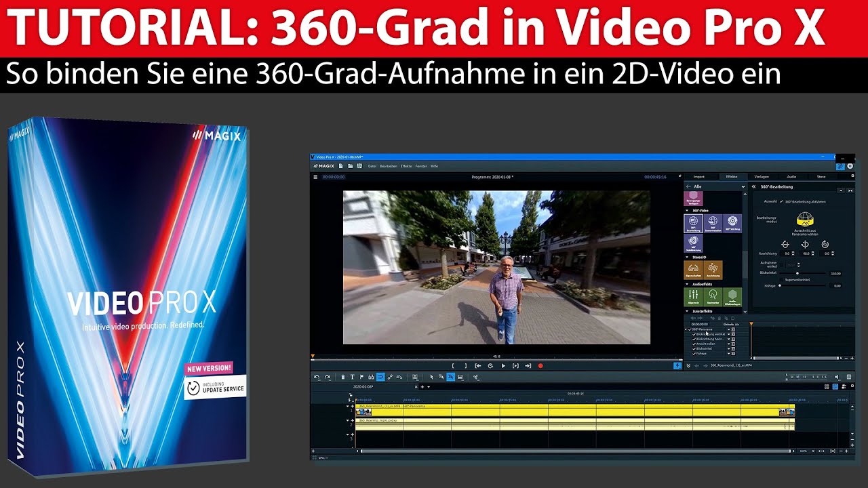Toggle Ansicht rollen keyframe checkmark
This screenshot has width=868, height=488.
694,344
